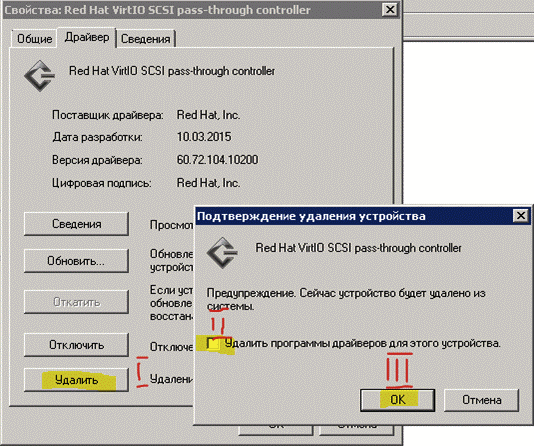Screen dimensions: 534x446
Task: Select the date 10.03.2015
Action: [x=204, y=137]
